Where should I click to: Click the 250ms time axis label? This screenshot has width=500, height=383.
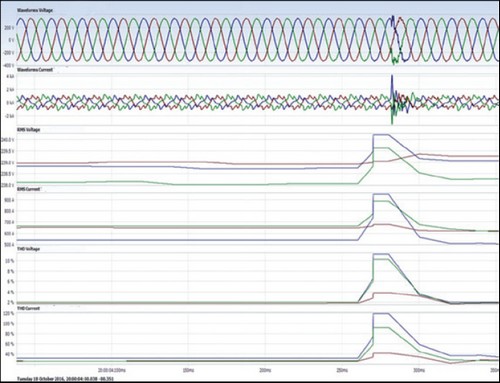[x=342, y=370]
